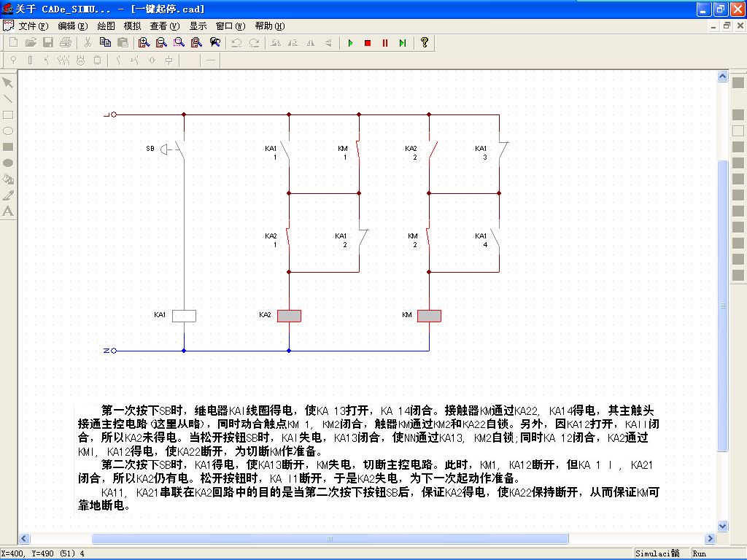The height and width of the screenshot is (560, 747).
Task: Open the motor components group
Action: (x=80, y=61)
